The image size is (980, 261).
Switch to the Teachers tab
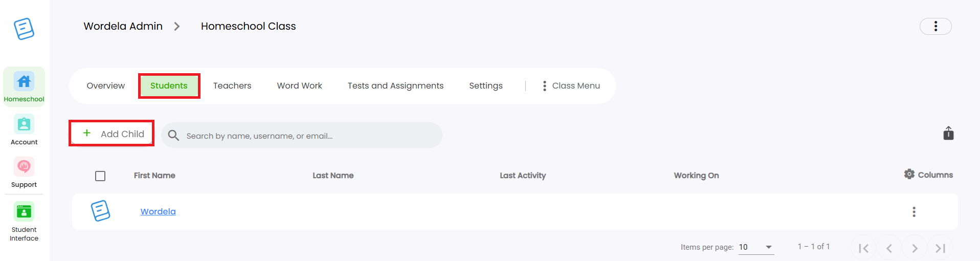[x=232, y=86]
